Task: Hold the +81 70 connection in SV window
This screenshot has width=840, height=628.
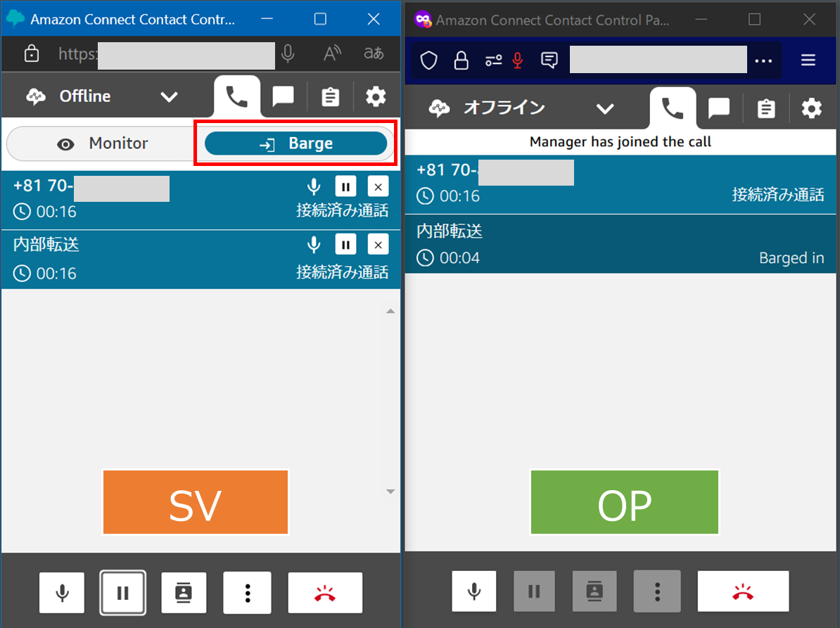Action: pyautogui.click(x=345, y=187)
